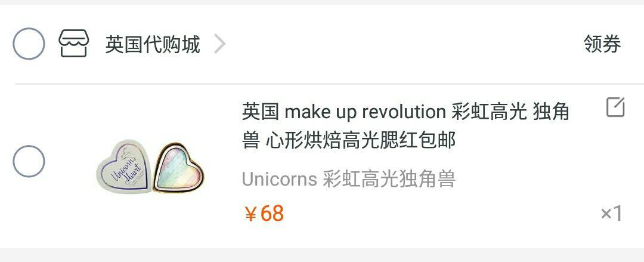Click the storefront icon beside 英国代购城

pos(73,44)
